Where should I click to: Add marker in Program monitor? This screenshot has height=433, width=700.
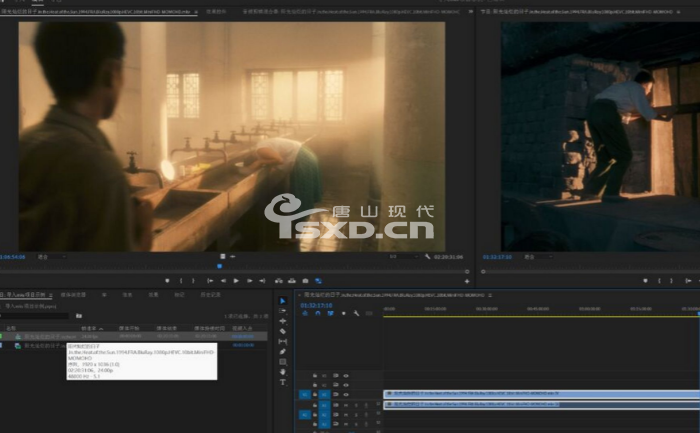(646, 281)
